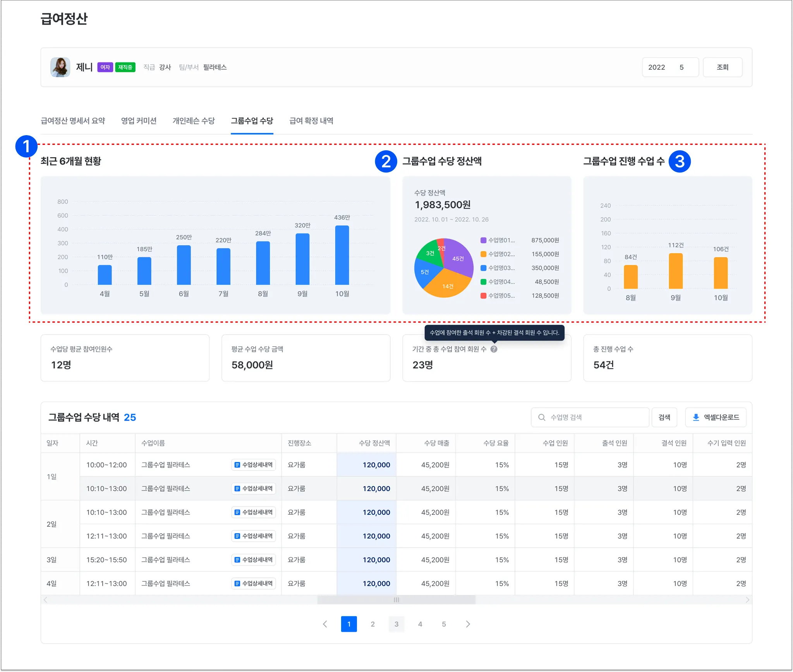Click the search magnifier icon
793x672 pixels.
542,417
